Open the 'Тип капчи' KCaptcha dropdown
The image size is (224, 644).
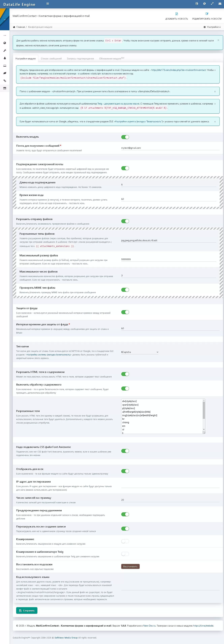pyautogui.click(x=140, y=352)
